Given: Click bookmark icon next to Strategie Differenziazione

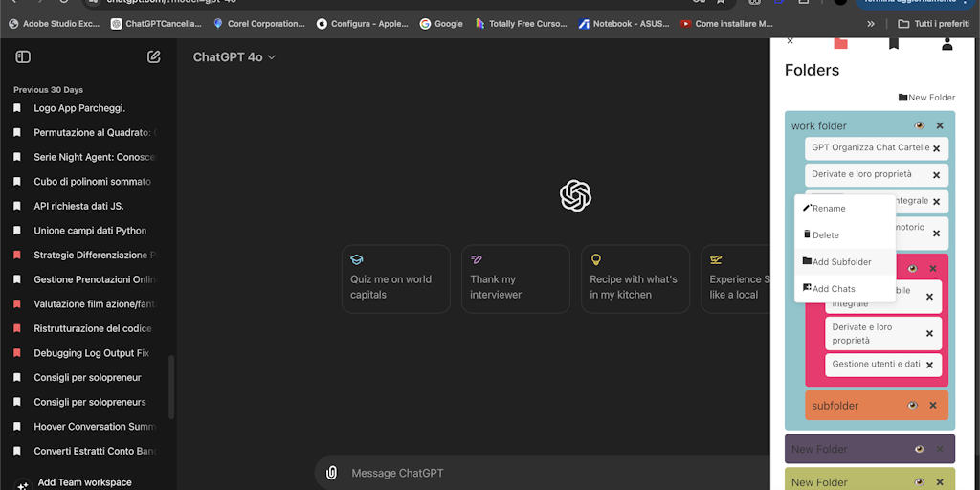Looking at the screenshot, I should point(17,255).
